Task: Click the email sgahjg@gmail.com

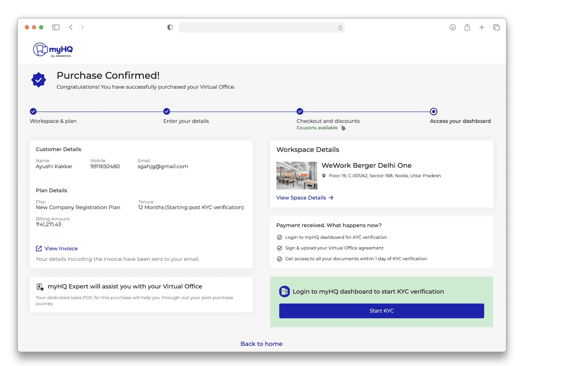Action: (x=163, y=166)
